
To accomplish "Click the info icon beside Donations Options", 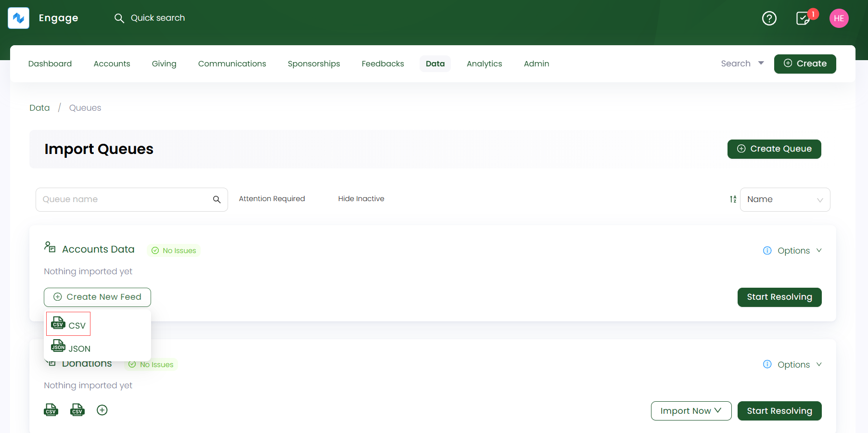I will [x=767, y=364].
